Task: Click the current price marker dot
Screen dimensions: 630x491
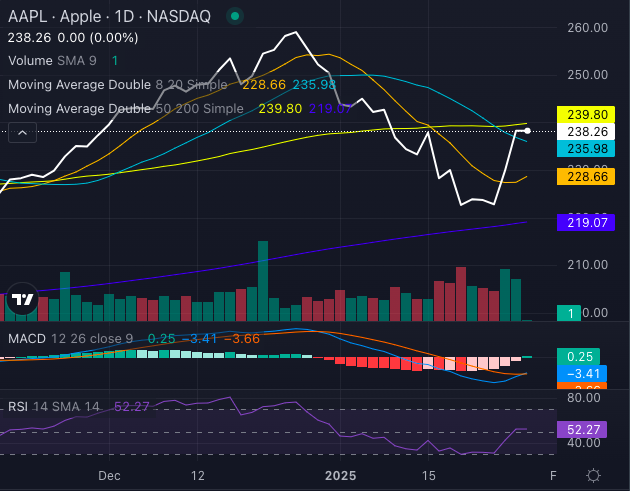Action: [527, 131]
